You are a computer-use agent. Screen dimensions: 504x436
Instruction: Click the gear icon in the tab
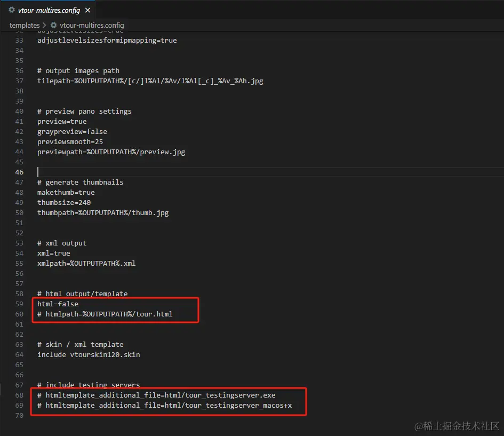[x=12, y=10]
